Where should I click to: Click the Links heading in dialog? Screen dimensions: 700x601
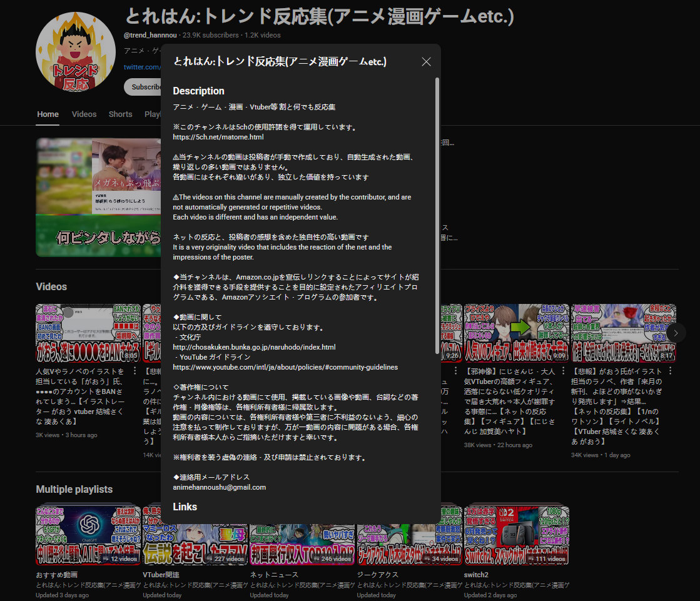185,507
